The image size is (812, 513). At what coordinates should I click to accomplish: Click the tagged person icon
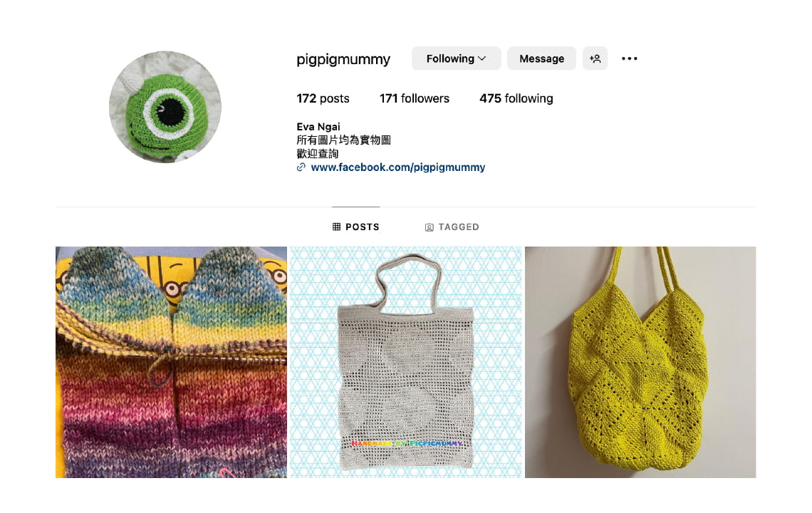point(430,227)
